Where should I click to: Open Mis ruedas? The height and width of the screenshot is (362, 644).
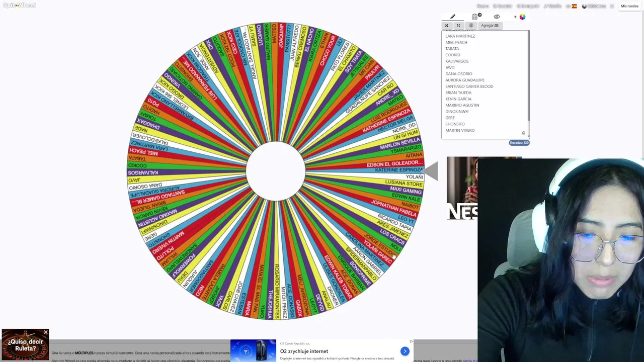coord(629,6)
